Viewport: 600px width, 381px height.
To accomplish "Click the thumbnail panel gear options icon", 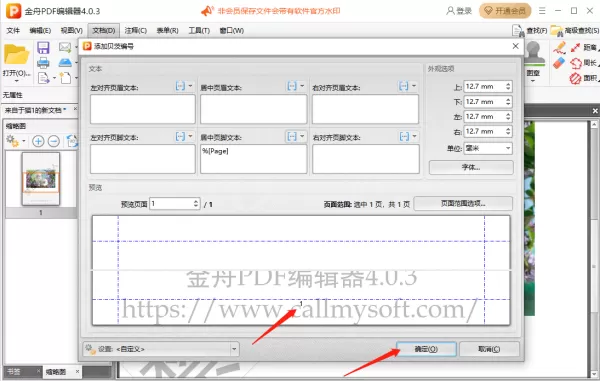I will point(13,141).
